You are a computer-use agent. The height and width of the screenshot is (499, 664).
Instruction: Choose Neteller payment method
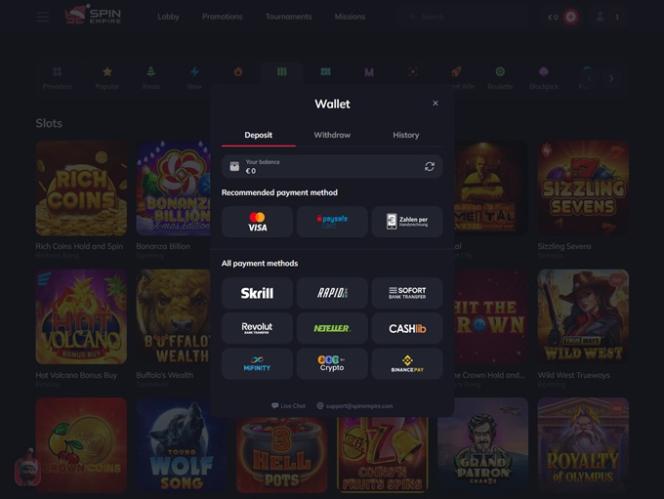(x=332, y=328)
